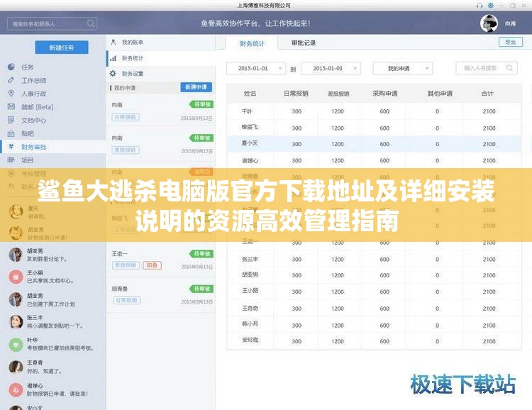Click 600 cell in 王奇奇 table row

[384, 309]
